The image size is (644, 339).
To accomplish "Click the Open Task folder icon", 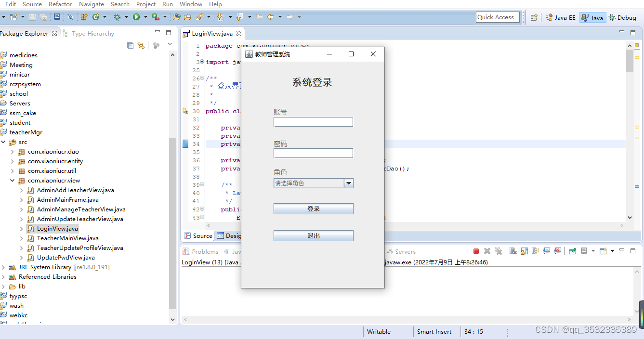I will pos(187,17).
